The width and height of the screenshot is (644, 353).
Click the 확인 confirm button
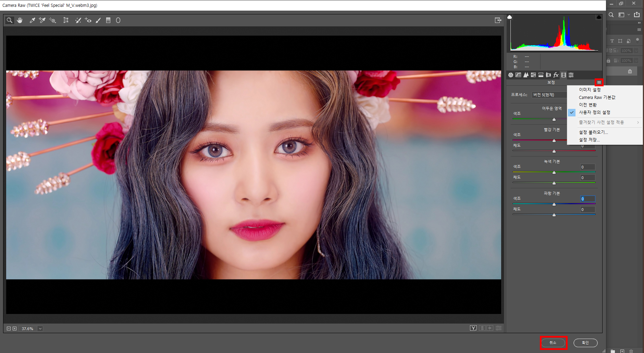[x=585, y=343]
